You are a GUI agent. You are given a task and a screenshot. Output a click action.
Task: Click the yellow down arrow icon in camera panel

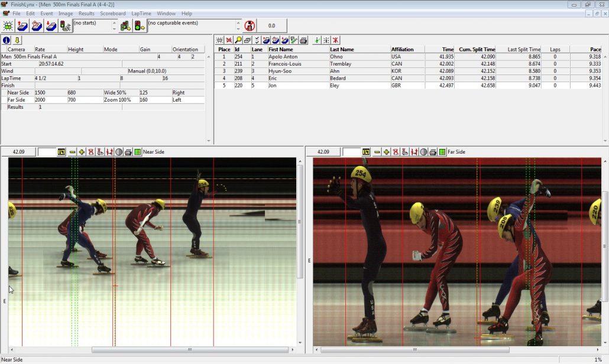[17, 40]
